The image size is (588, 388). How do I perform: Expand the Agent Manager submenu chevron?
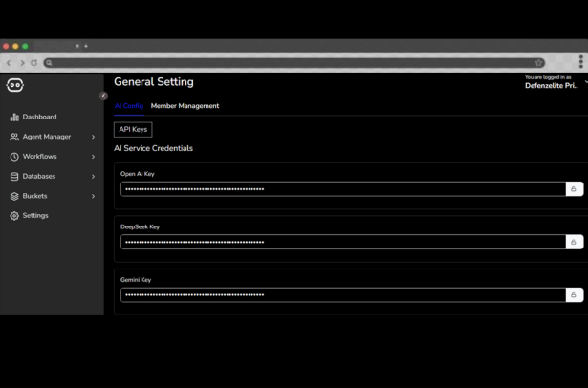(93, 137)
